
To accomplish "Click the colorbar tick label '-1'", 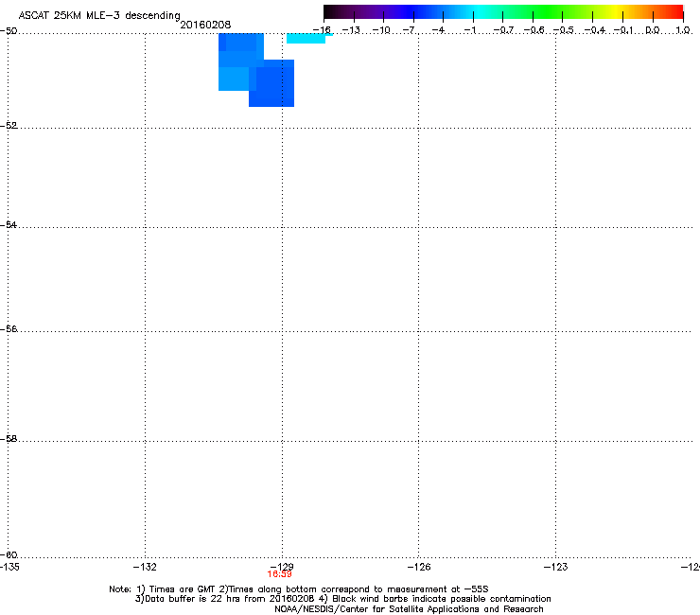I will coord(470,30).
